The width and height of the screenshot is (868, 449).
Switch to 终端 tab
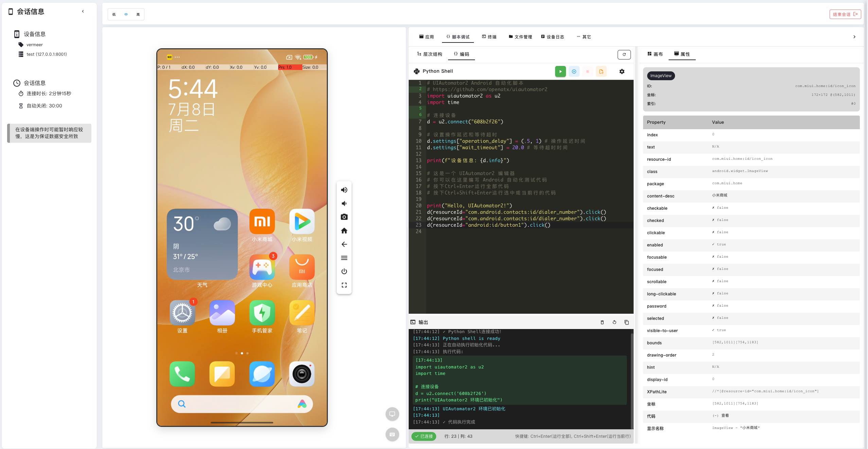click(x=489, y=37)
